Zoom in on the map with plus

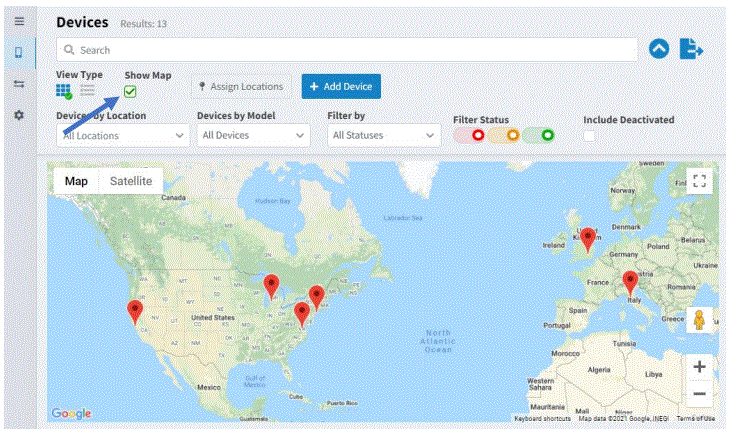(699, 367)
